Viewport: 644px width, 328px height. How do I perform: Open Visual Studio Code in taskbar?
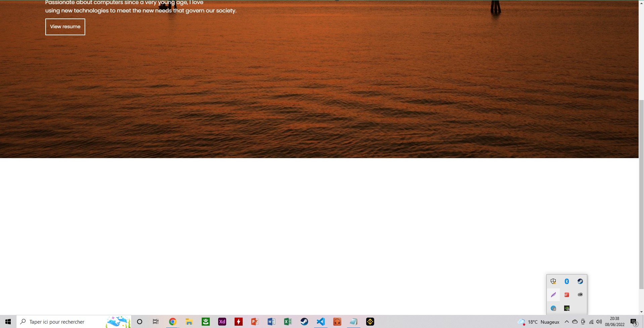click(321, 322)
